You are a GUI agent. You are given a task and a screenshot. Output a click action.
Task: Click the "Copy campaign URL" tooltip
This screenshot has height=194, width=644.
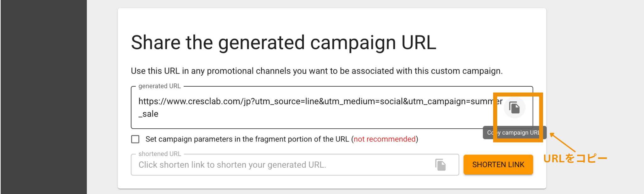coord(514,132)
